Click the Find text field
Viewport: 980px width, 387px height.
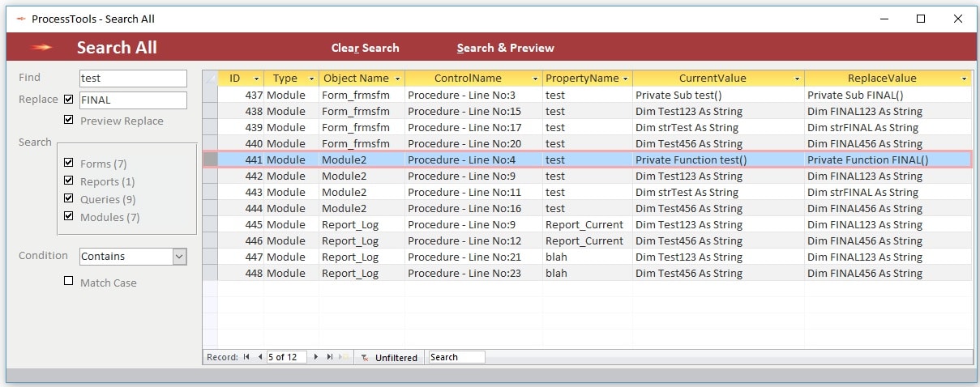[x=133, y=79]
